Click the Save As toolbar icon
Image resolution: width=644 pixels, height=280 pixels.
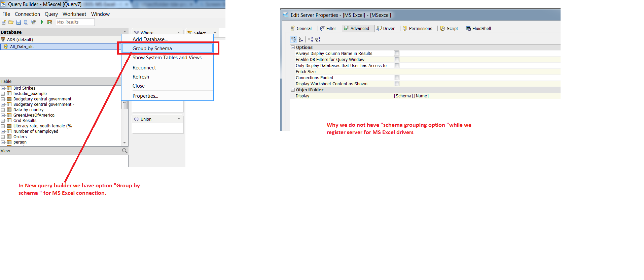[x=26, y=22]
